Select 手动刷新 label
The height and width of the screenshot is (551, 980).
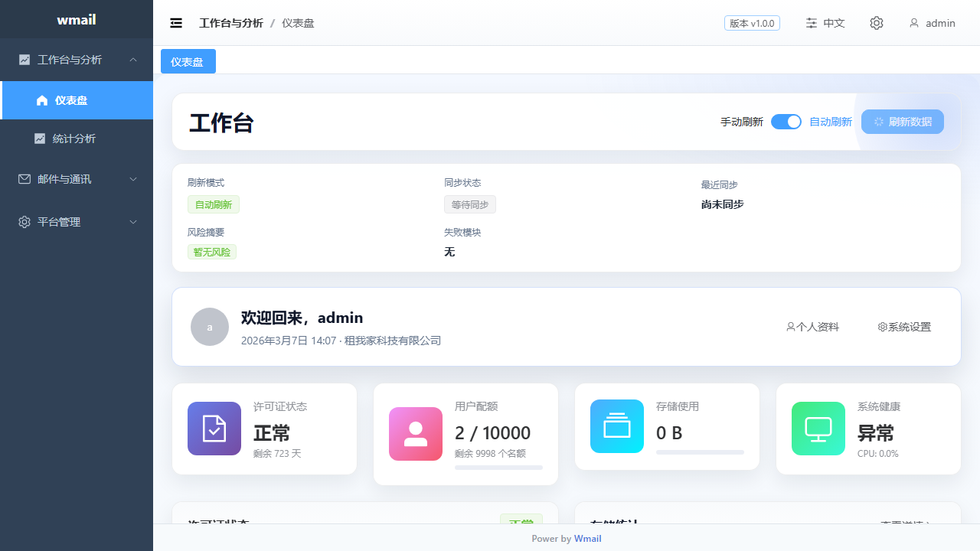click(x=742, y=122)
